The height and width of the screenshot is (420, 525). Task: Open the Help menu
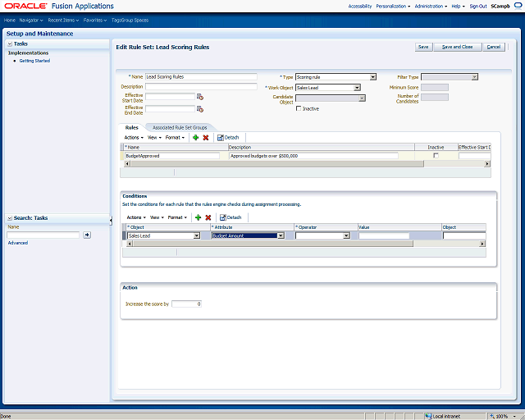(x=458, y=6)
